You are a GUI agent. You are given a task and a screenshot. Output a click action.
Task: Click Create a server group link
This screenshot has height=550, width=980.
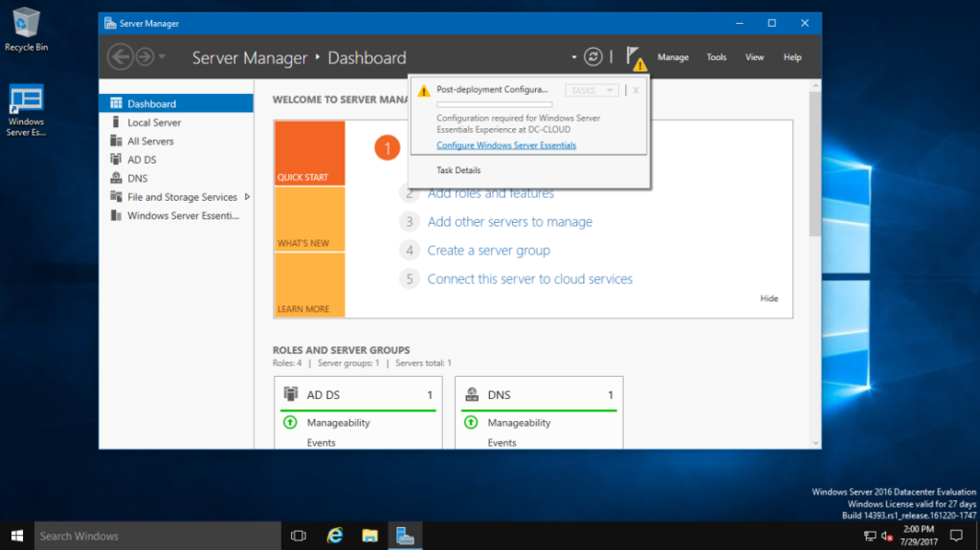coord(489,251)
